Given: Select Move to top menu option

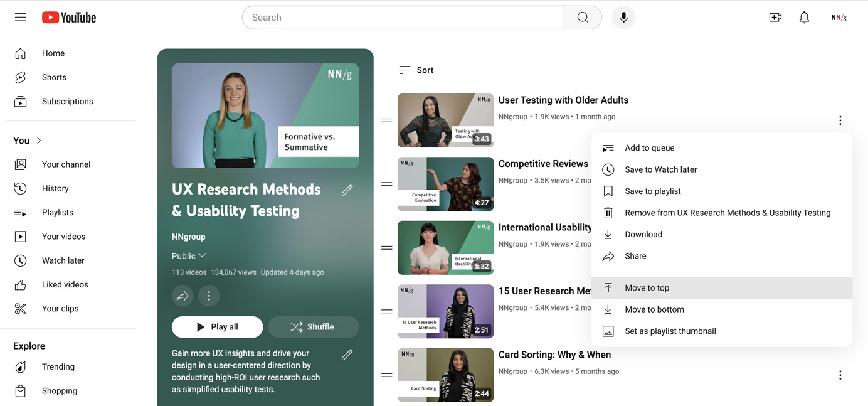Looking at the screenshot, I should pos(647,288).
